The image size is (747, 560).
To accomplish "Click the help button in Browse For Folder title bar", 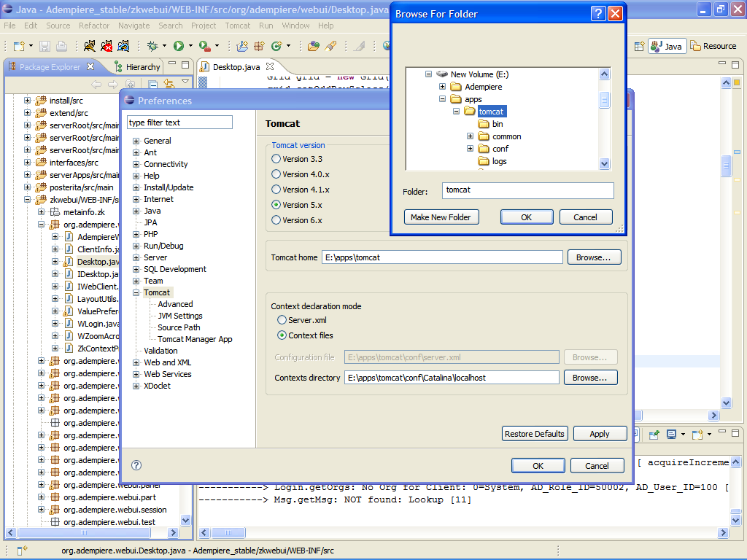I will click(x=598, y=14).
